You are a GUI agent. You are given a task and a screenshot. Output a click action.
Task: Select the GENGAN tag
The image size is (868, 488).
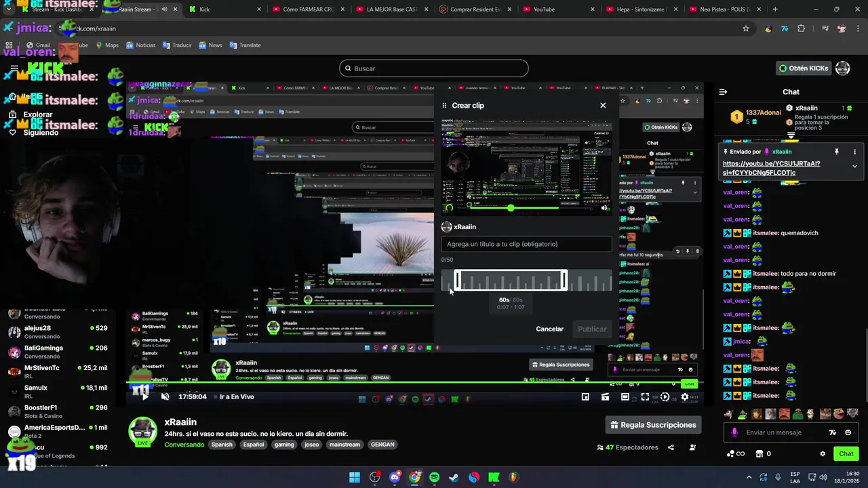coord(382,445)
